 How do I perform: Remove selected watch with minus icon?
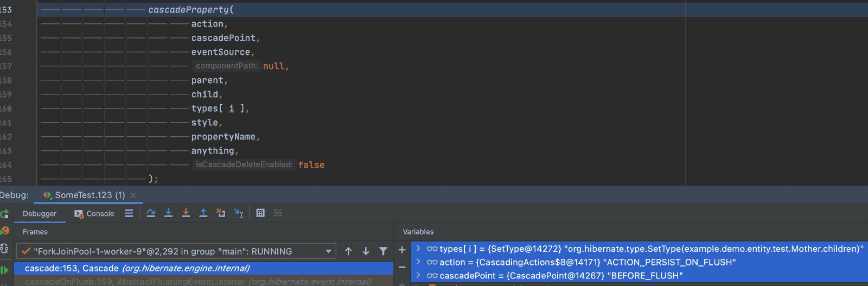click(x=402, y=267)
